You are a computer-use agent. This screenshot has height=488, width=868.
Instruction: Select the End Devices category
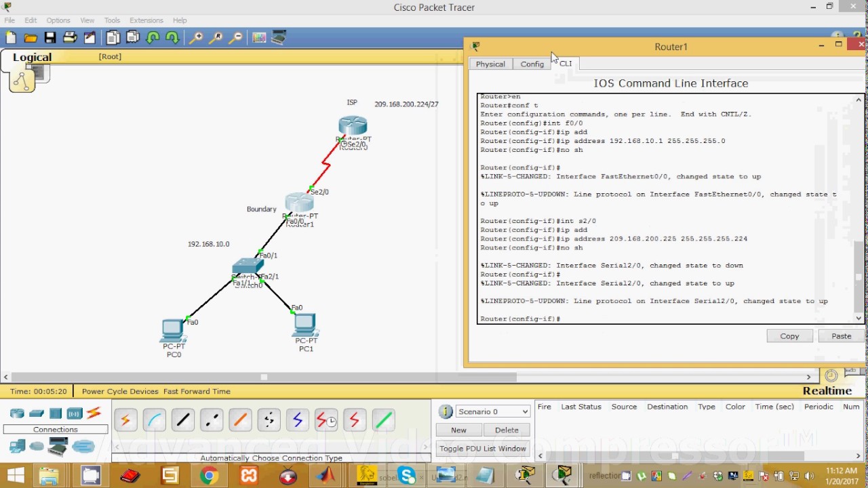point(17,446)
